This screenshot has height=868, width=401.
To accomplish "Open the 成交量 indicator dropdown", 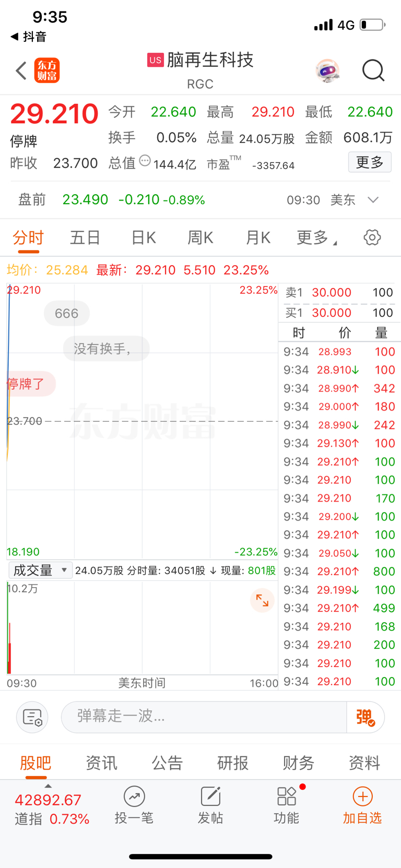I will [x=40, y=570].
